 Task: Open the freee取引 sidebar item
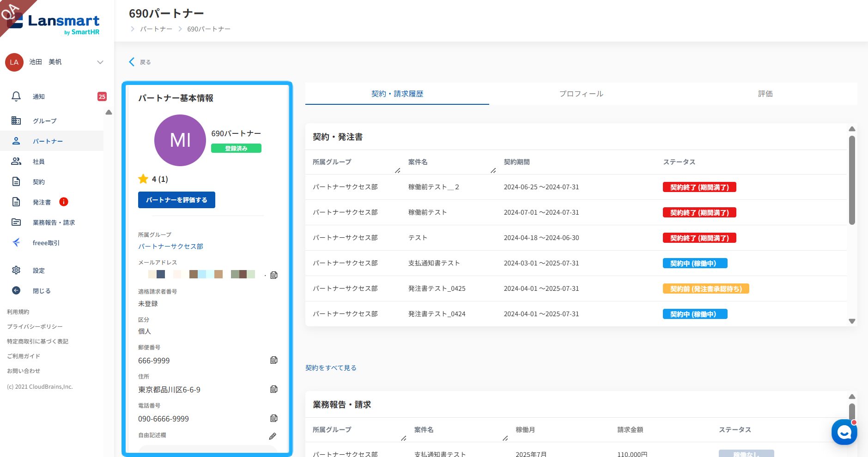coord(46,243)
